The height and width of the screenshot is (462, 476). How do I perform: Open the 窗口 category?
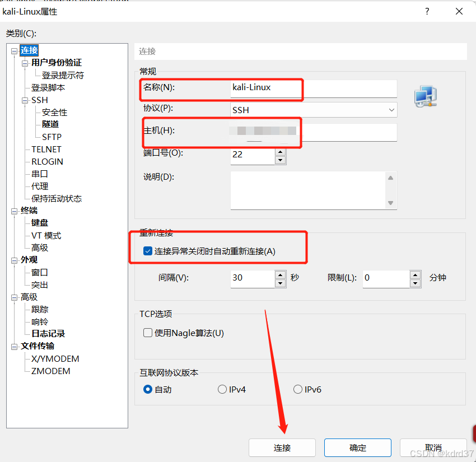pyautogui.click(x=39, y=272)
